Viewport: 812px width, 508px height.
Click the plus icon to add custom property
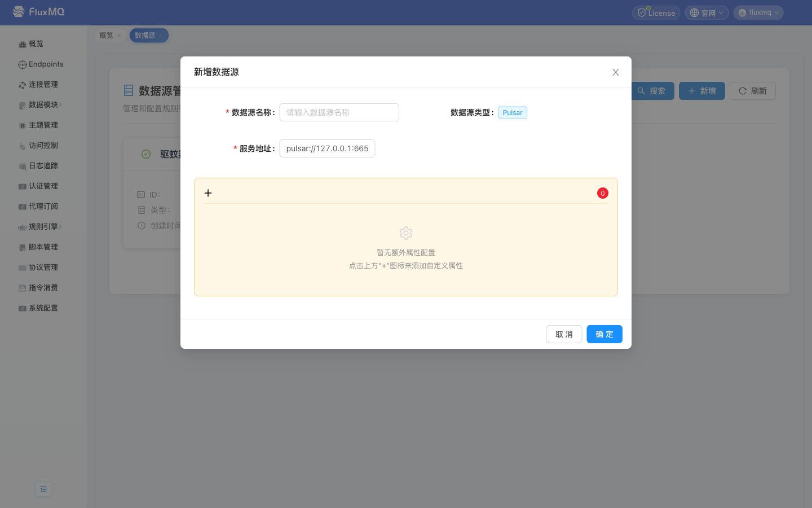208,193
